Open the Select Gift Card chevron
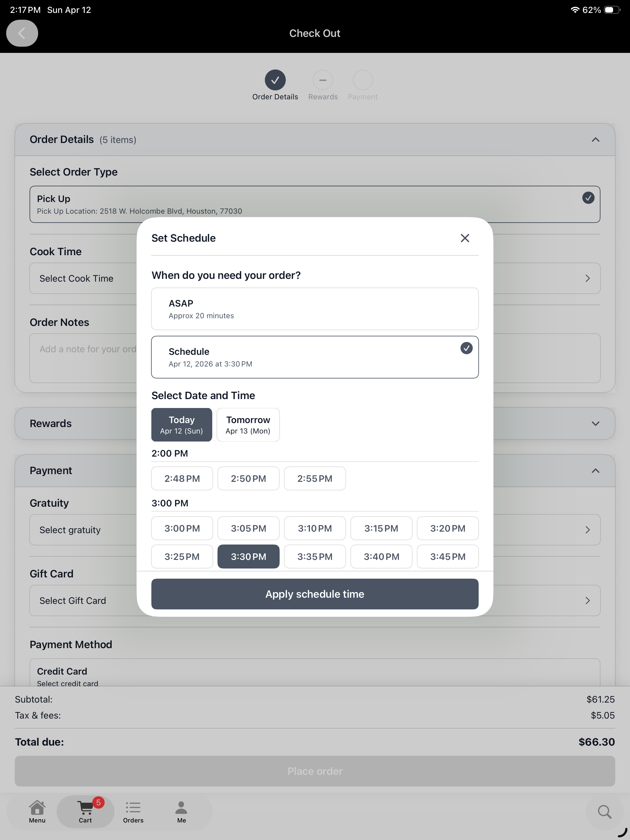 (x=588, y=600)
